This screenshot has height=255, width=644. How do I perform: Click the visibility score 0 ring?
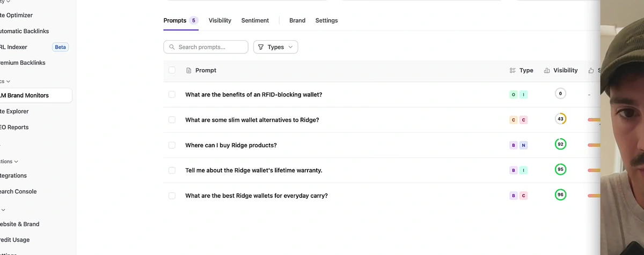[x=560, y=94]
